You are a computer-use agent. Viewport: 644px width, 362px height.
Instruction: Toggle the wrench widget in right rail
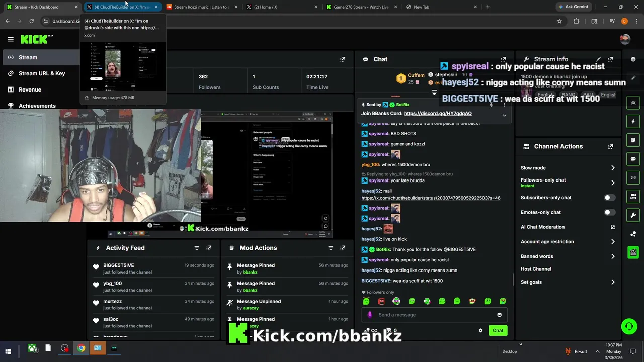(633, 215)
